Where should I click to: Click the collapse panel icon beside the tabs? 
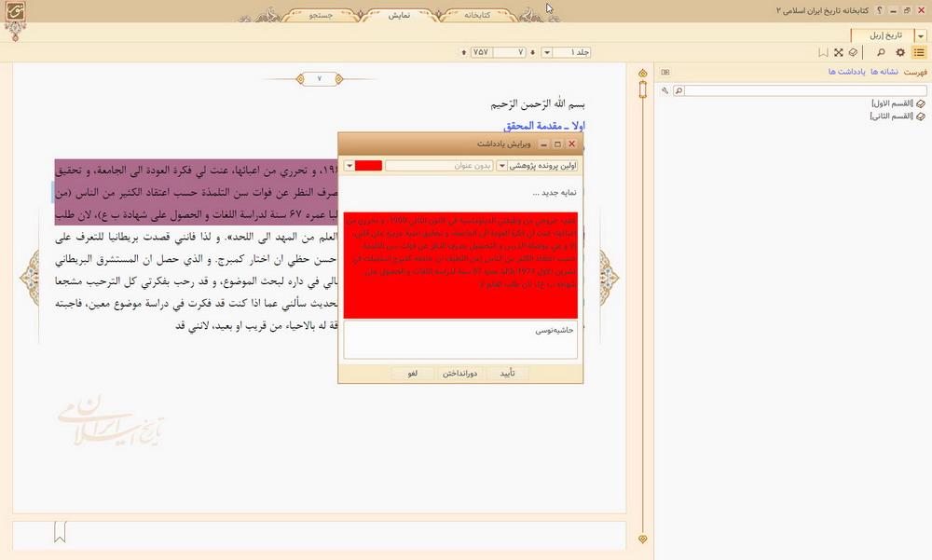tap(665, 72)
